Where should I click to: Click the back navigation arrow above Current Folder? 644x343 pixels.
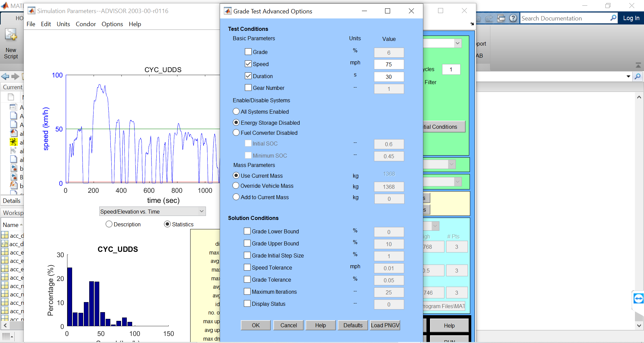[x=5, y=76]
